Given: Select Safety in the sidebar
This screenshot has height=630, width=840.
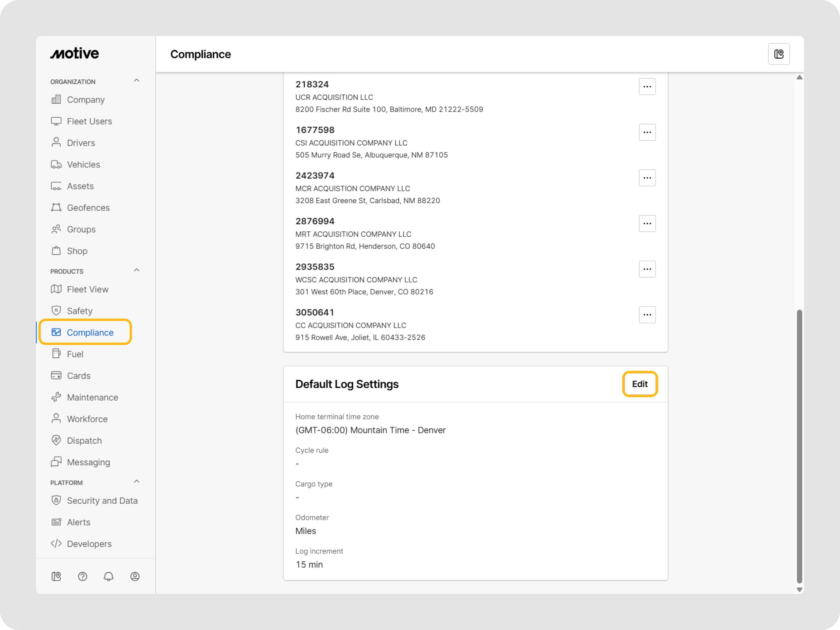Looking at the screenshot, I should point(79,311).
